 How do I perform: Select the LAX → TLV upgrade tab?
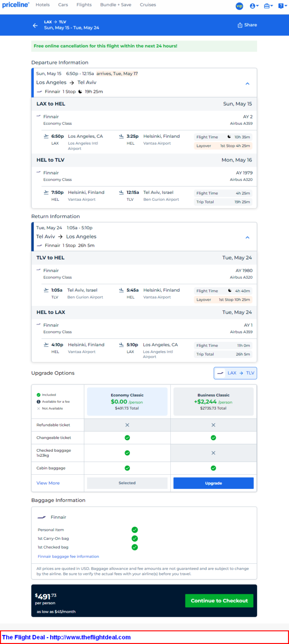pos(236,373)
